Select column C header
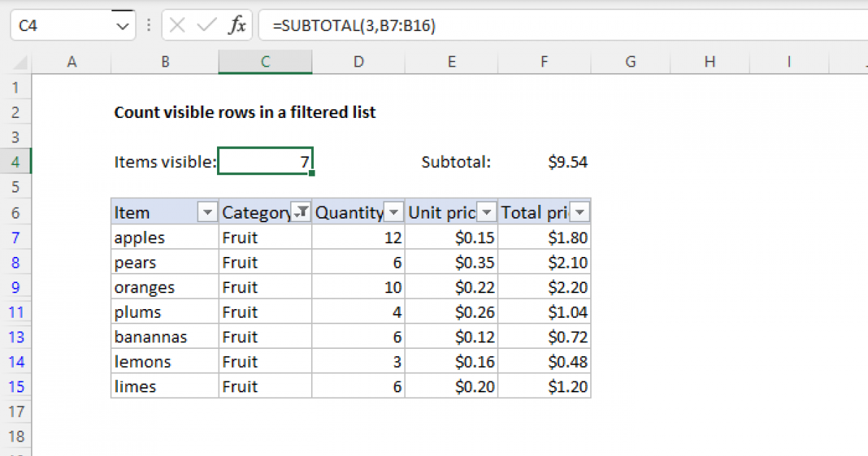This screenshot has width=868, height=456. tap(265, 62)
